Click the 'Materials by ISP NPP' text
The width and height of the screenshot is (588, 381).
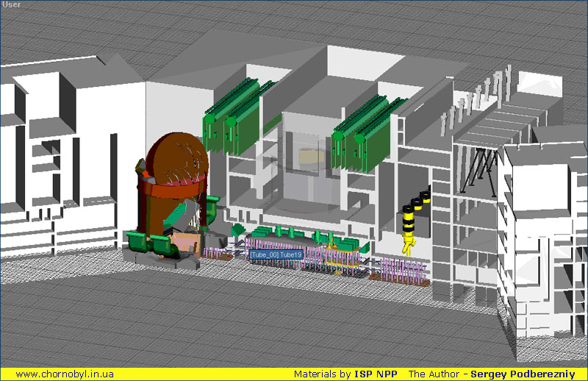[345, 374]
